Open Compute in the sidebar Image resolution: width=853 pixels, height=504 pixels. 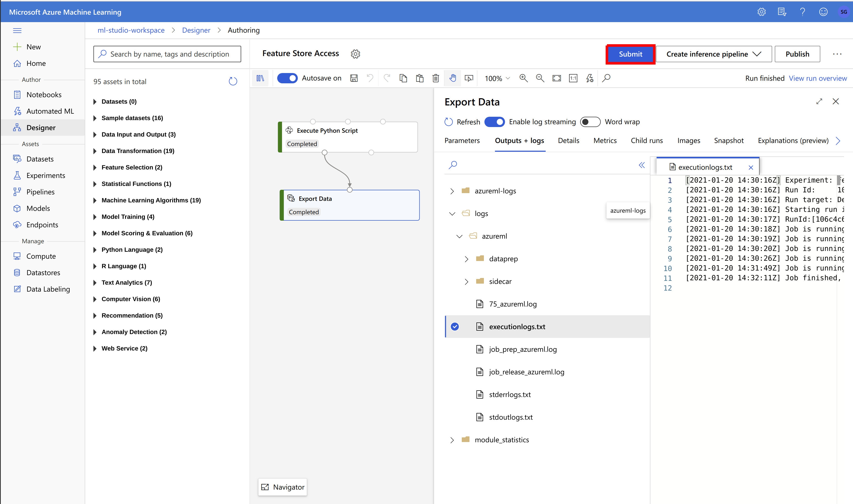[41, 256]
